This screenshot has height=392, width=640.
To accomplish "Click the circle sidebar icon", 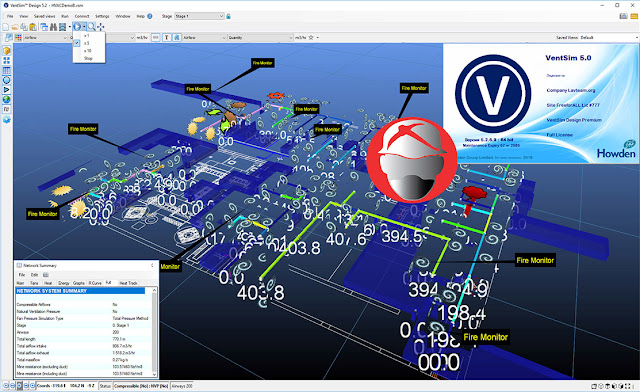I will pos(7,80).
